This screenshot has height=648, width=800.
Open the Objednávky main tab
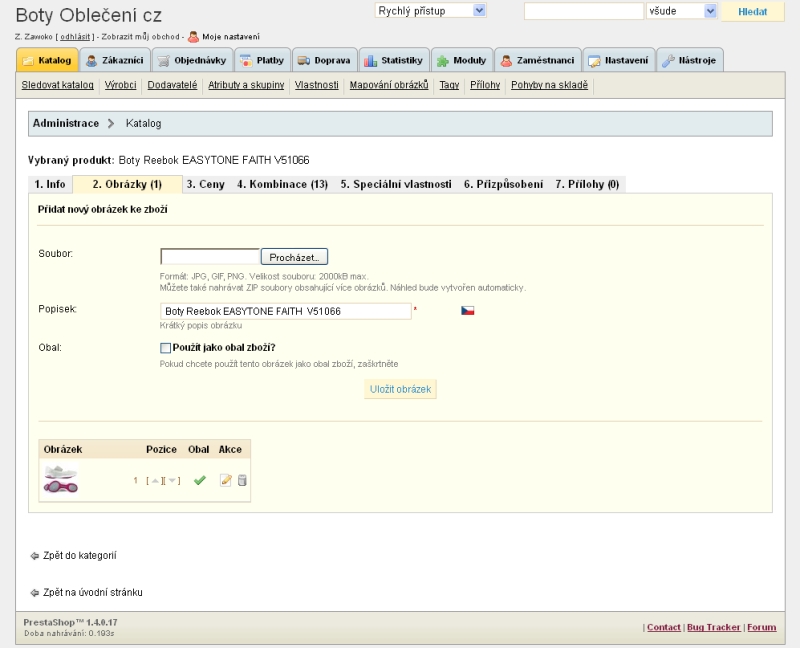pyautogui.click(x=193, y=60)
